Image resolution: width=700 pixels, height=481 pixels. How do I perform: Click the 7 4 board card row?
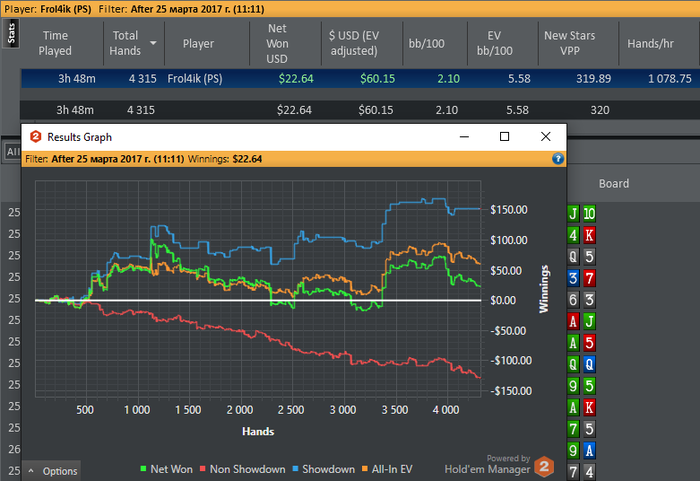(582, 472)
